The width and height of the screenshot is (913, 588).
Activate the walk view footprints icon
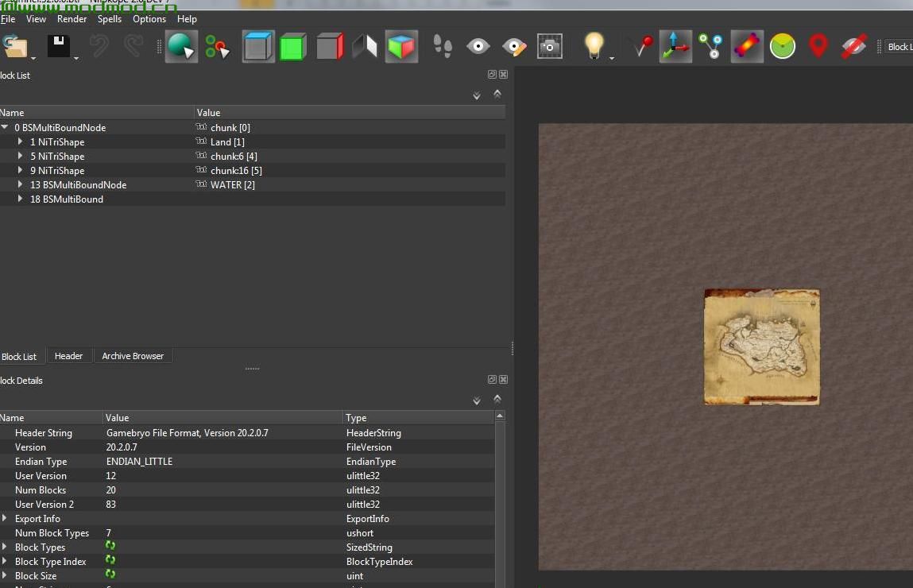coord(443,47)
